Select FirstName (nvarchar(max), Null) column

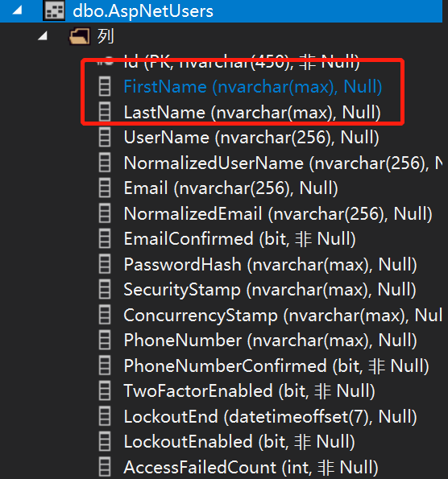[x=253, y=87]
